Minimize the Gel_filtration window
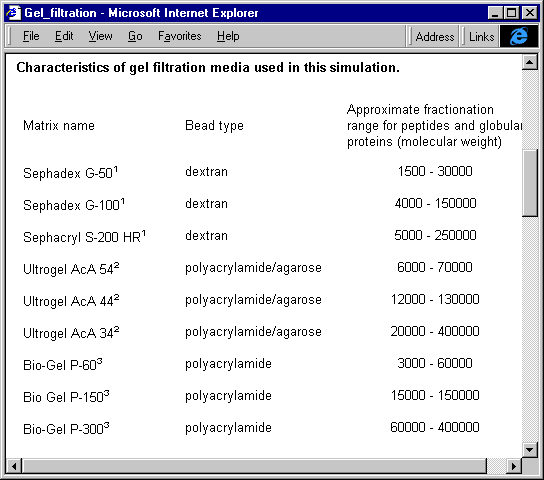The image size is (544, 480). point(494,13)
